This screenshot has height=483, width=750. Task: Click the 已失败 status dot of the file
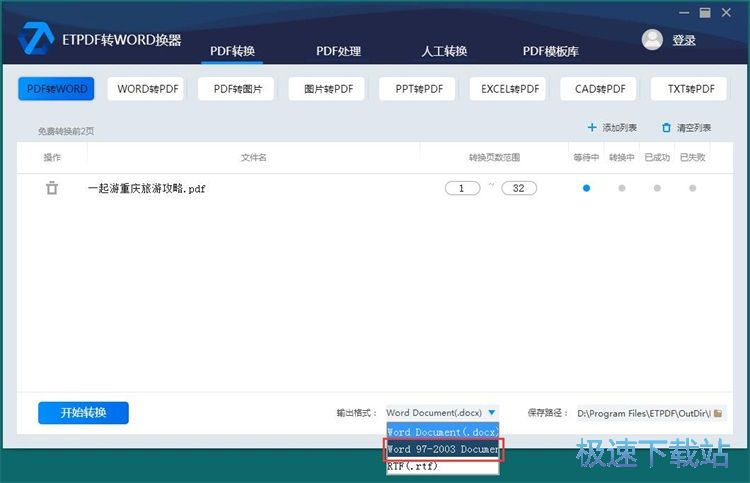693,188
